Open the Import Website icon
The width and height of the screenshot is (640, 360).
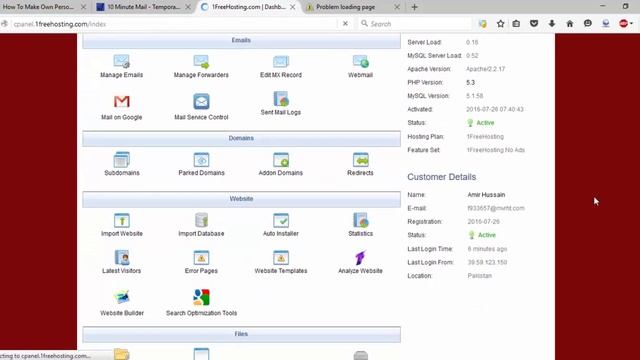(122, 220)
